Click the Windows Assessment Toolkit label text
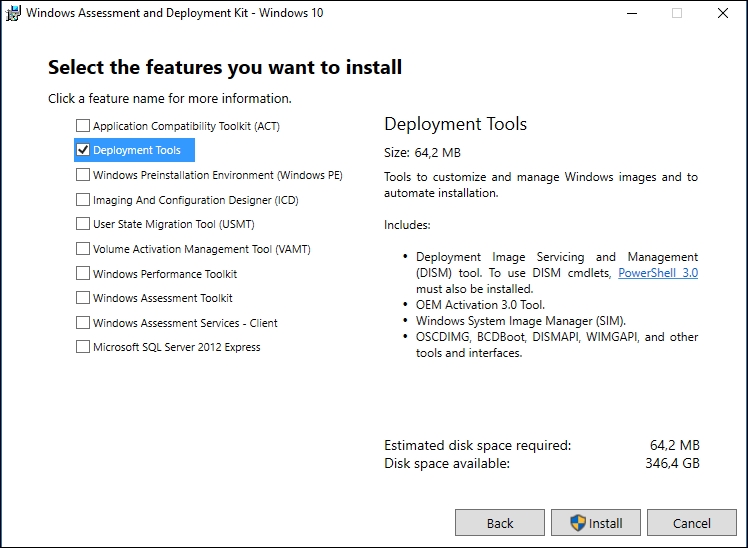The width and height of the screenshot is (748, 548). tap(163, 298)
